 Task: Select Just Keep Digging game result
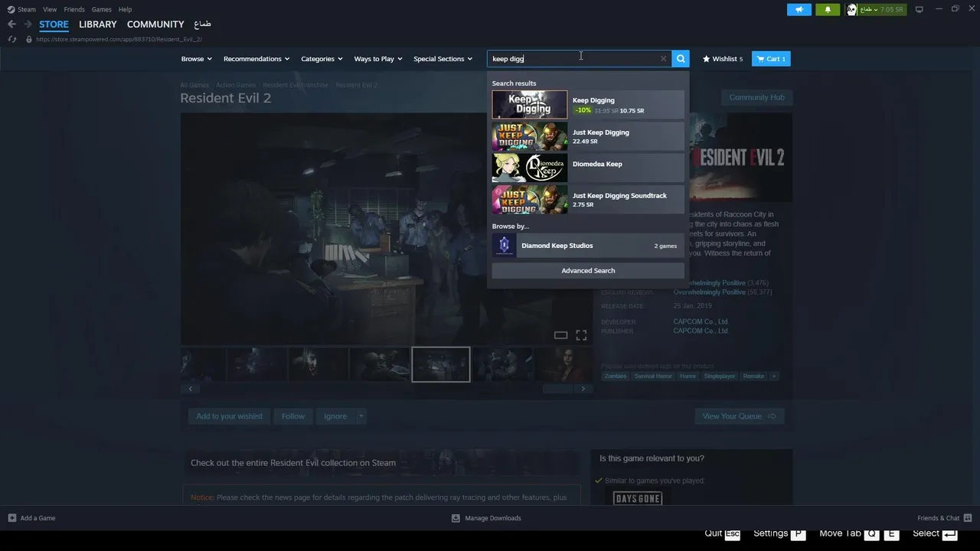pyautogui.click(x=588, y=136)
